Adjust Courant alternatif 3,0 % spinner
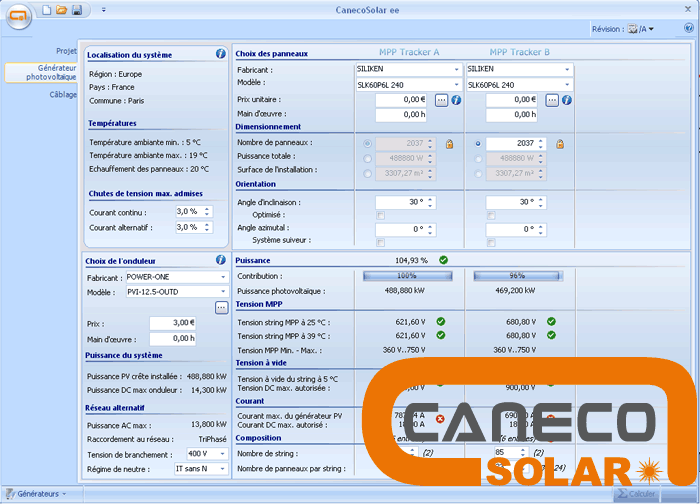Image resolution: width=700 pixels, height=504 pixels. [207, 227]
